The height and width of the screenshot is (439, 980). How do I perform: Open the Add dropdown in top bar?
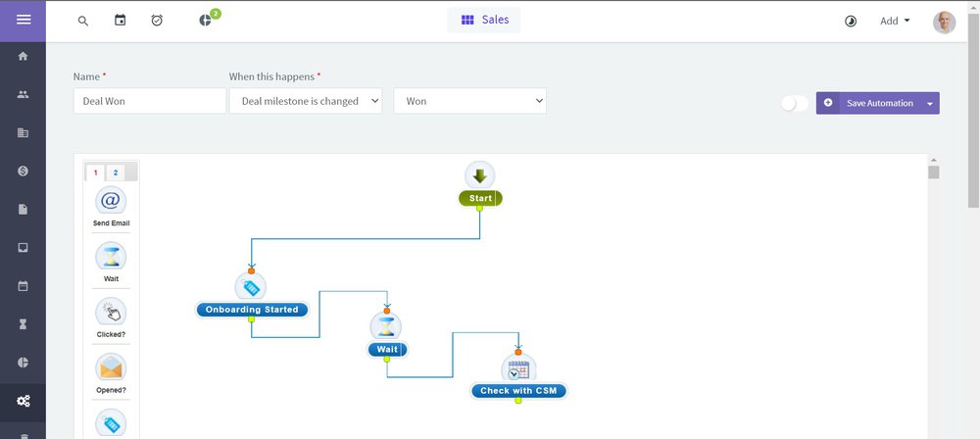[x=895, y=22]
